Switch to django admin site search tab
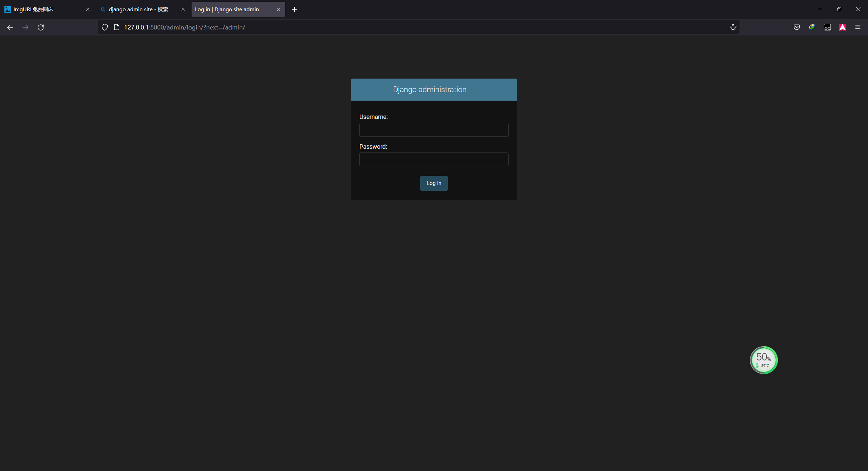The image size is (868, 471). click(138, 9)
